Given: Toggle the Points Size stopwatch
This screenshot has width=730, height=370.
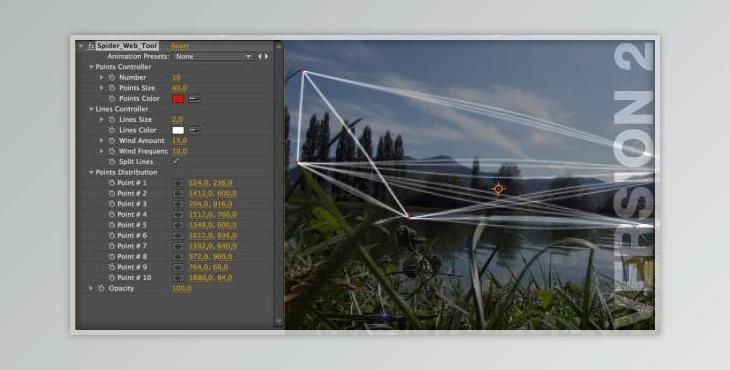Looking at the screenshot, I should click(x=112, y=88).
